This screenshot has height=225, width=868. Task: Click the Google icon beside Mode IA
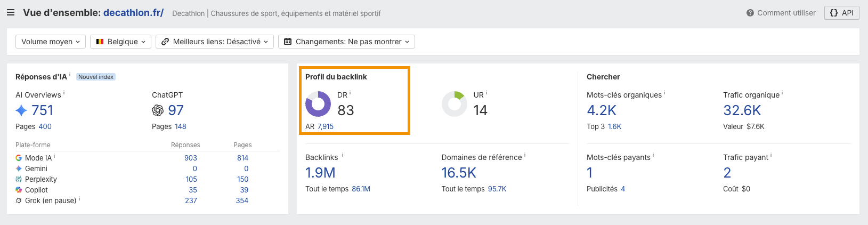click(19, 158)
